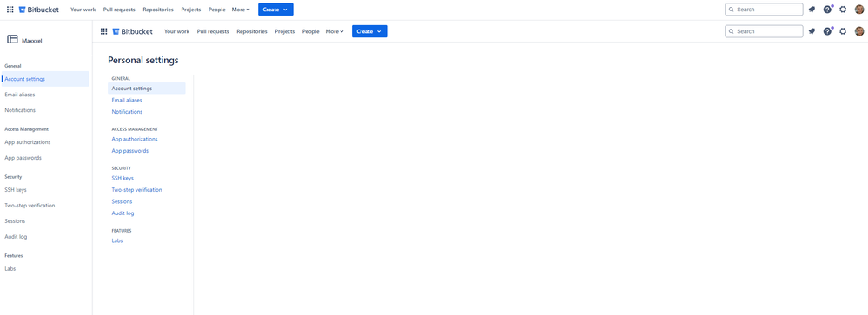Click the workspace panel icon beside Maxxxel
The height and width of the screenshot is (315, 868).
point(12,39)
